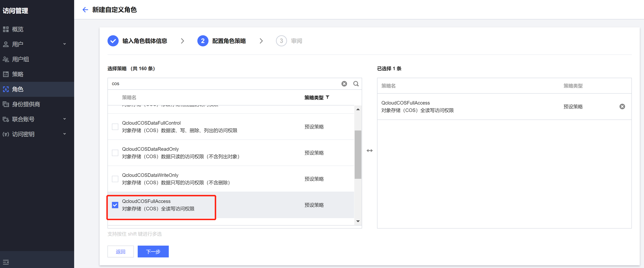Click the back arrow beside 新建自定义角色
The height and width of the screenshot is (268, 644).
(85, 10)
